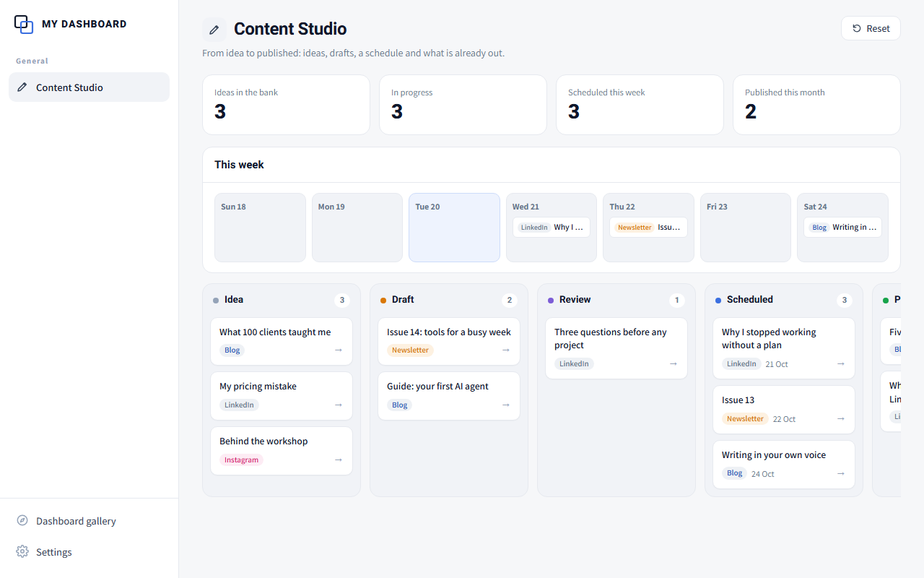Click arrow on 'Guide: your first AI agent'
924x578 pixels.
tap(506, 405)
